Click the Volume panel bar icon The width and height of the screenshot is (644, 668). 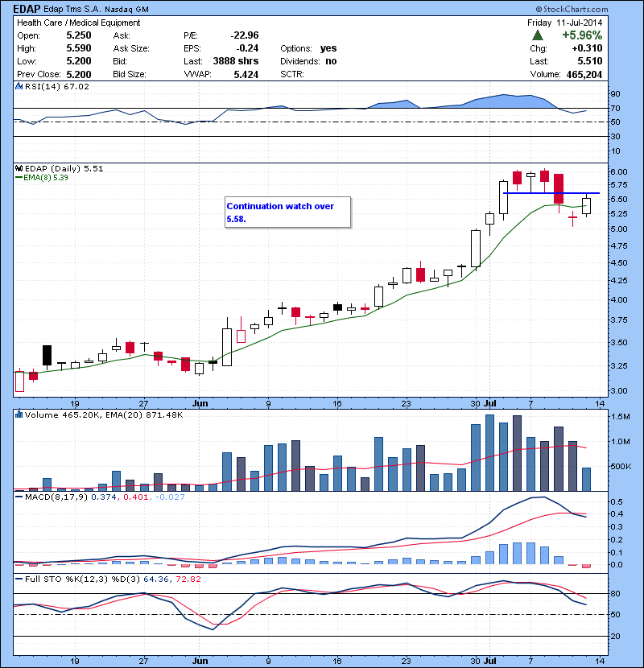(19, 414)
